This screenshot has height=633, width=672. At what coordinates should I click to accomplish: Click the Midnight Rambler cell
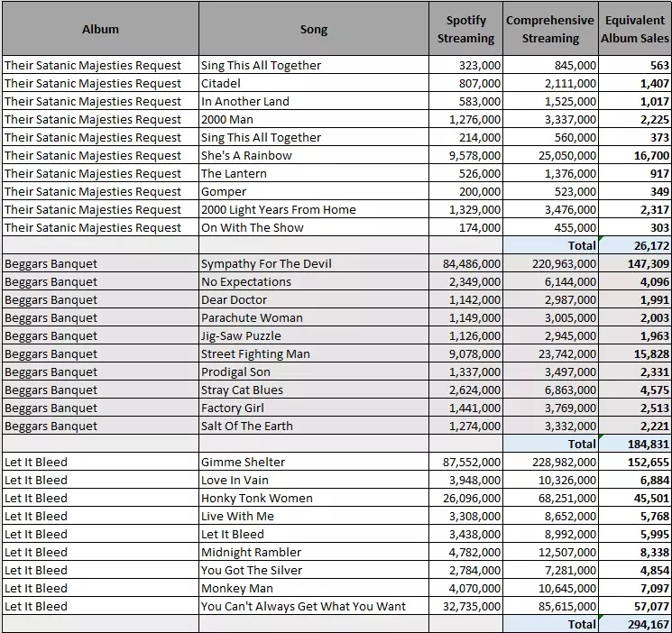[x=314, y=552]
